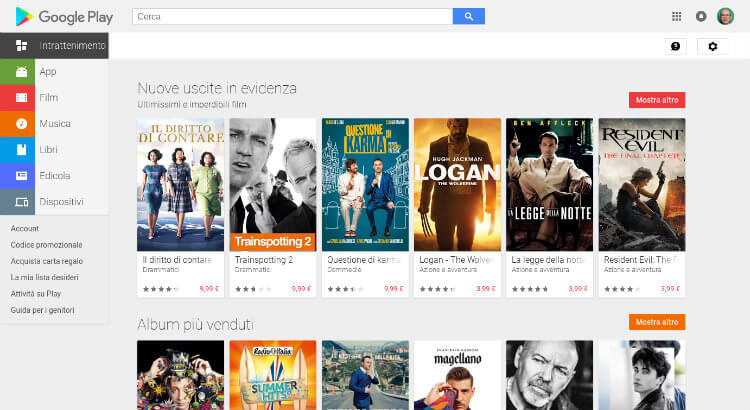
Task: Open Attività su Play link
Action: point(36,294)
